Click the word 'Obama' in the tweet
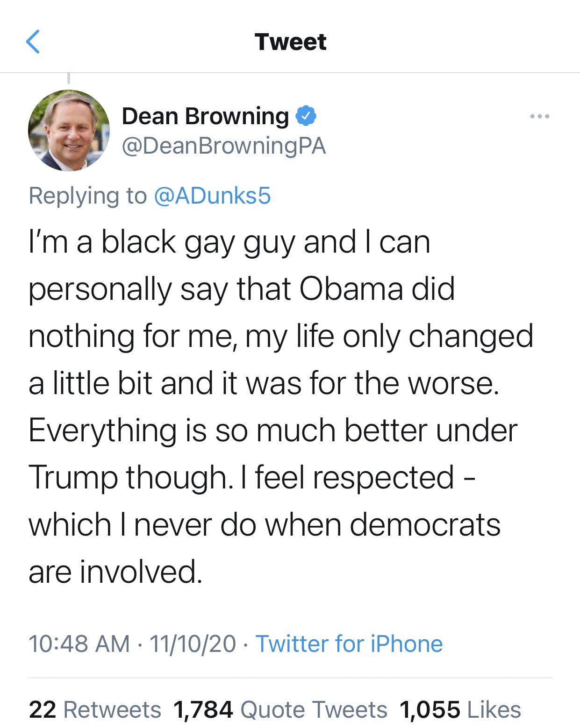This screenshot has width=580, height=728. tap(351, 289)
